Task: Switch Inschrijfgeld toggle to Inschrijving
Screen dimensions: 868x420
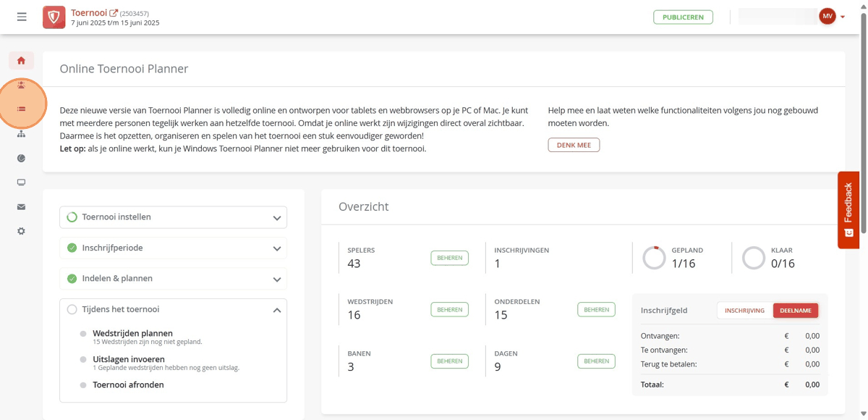Action: click(744, 311)
